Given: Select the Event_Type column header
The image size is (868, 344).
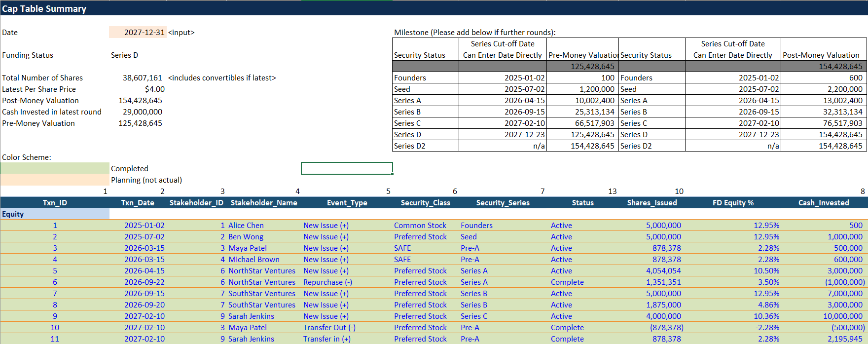Looking at the screenshot, I should pos(347,203).
